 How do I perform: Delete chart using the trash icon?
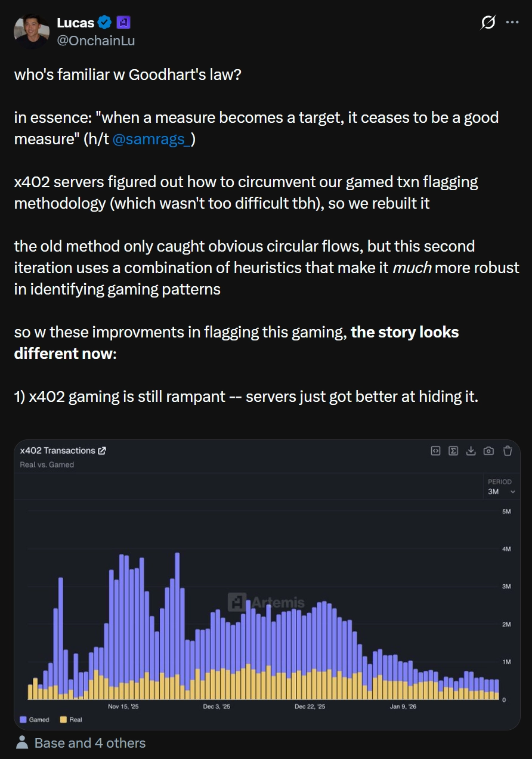coord(508,451)
